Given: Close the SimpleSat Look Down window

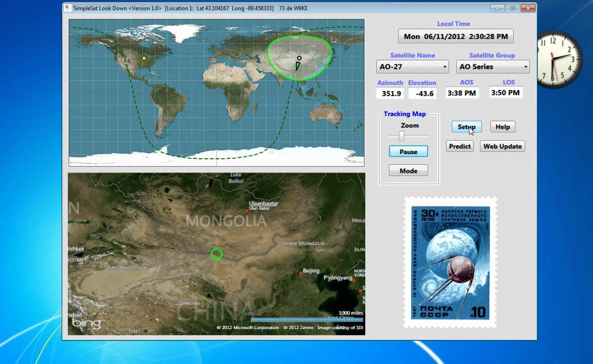Looking at the screenshot, I should click(x=528, y=8).
